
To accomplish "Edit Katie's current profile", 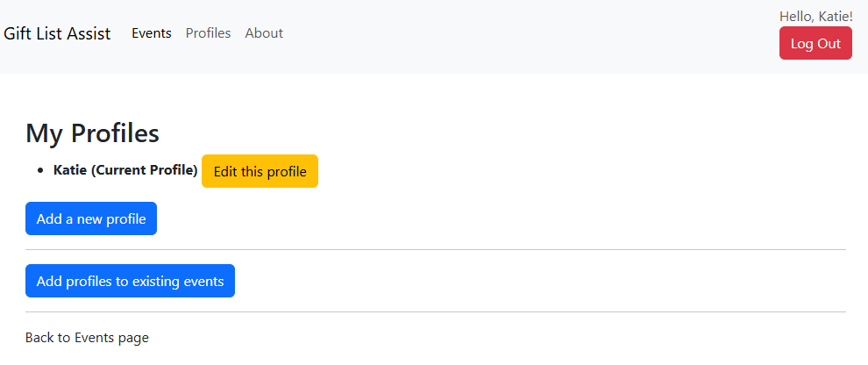I will [260, 171].
